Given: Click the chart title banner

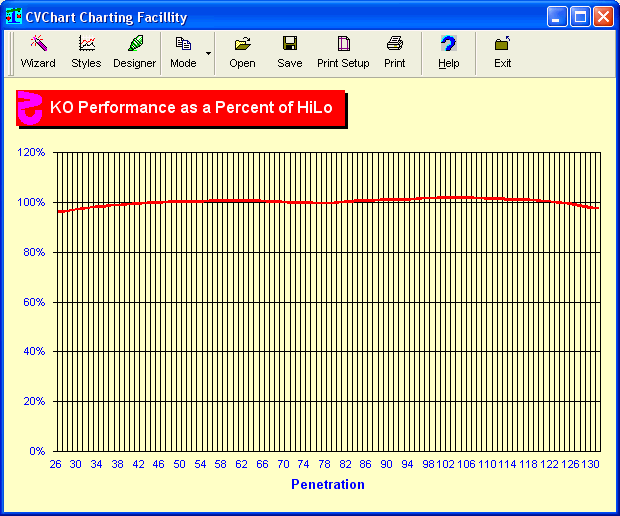Looking at the screenshot, I should (190, 108).
